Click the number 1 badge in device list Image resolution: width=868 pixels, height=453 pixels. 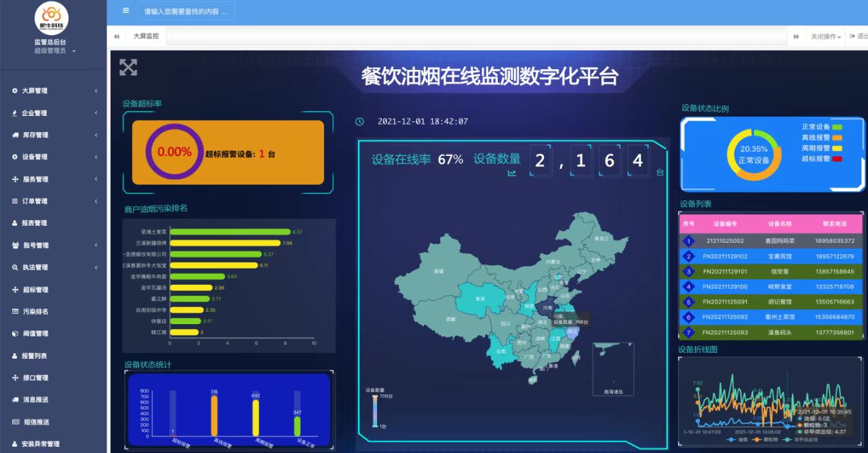coord(689,241)
